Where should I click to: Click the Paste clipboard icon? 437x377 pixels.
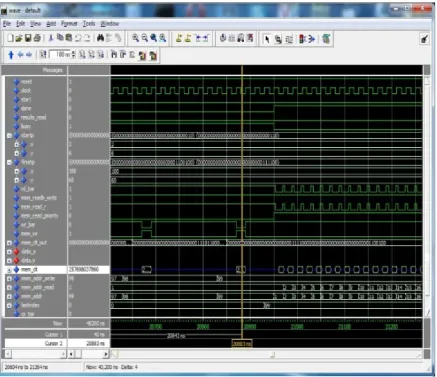point(69,39)
